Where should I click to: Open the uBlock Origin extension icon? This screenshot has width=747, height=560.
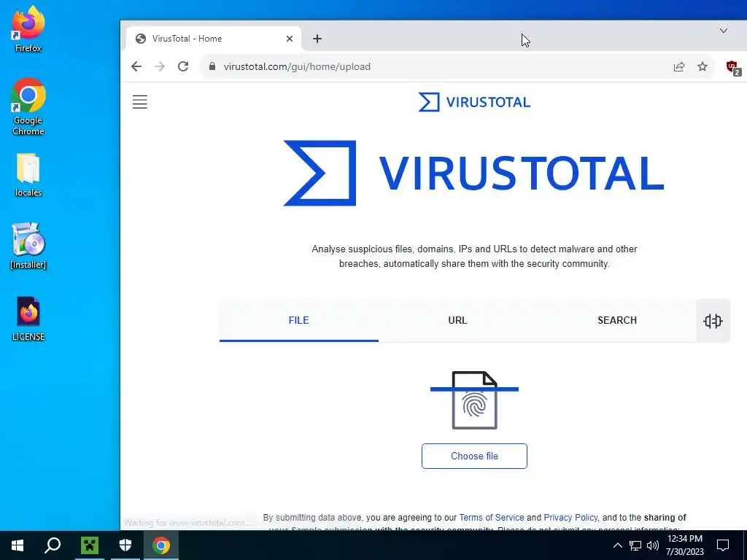[732, 68]
